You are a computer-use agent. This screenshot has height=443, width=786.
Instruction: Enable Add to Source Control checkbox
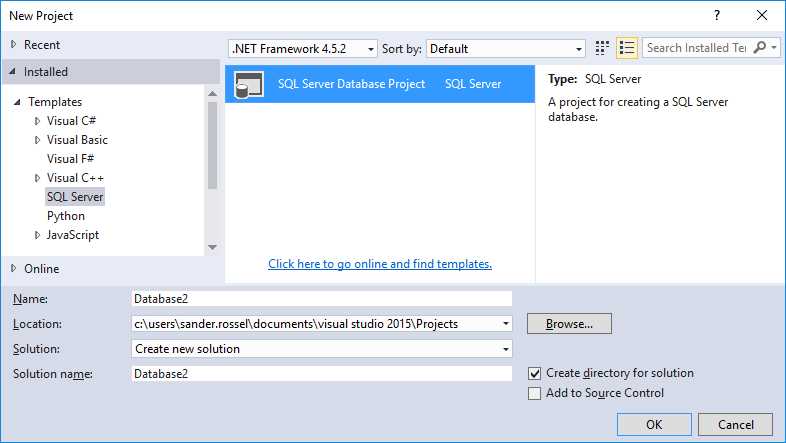tap(535, 393)
